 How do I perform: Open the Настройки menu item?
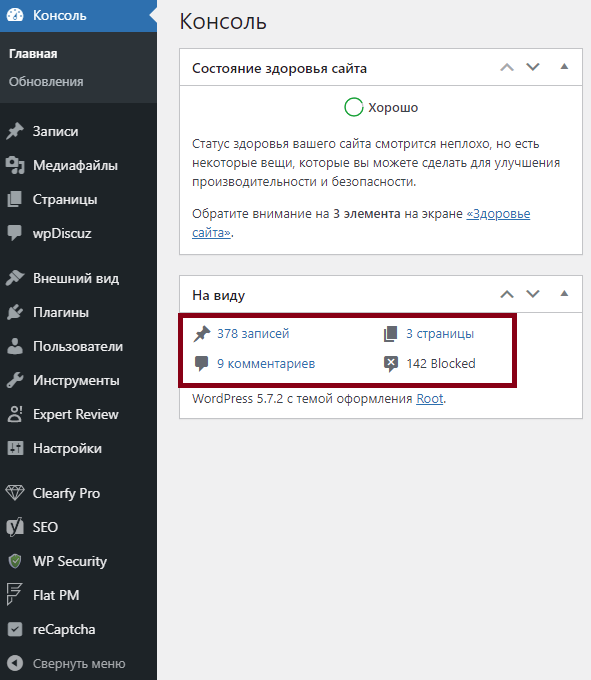coord(67,448)
